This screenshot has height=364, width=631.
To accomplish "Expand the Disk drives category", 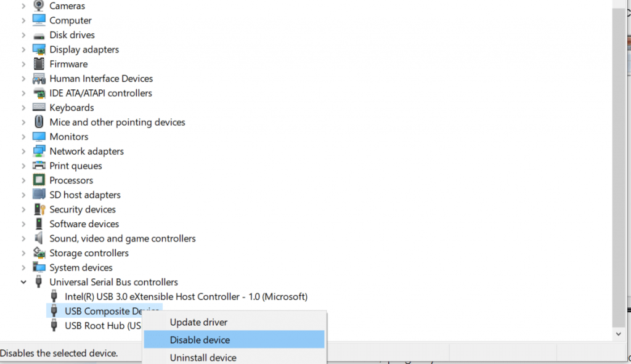I will (x=23, y=35).
